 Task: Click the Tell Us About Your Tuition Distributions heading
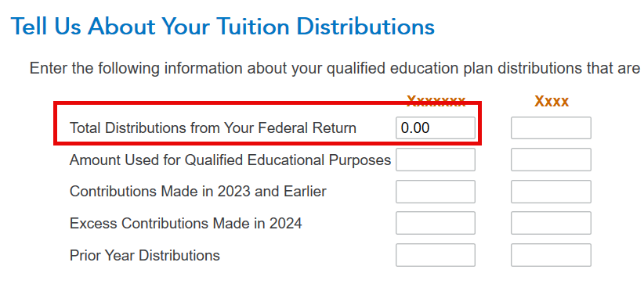tap(223, 27)
